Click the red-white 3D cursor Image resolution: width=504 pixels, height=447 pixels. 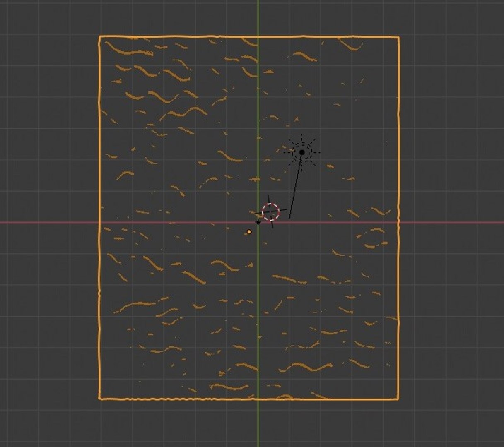tap(270, 211)
